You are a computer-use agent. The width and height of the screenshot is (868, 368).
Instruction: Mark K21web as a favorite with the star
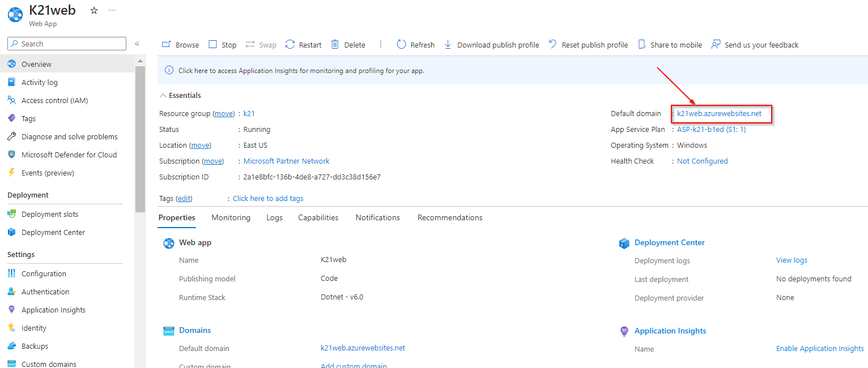point(93,10)
